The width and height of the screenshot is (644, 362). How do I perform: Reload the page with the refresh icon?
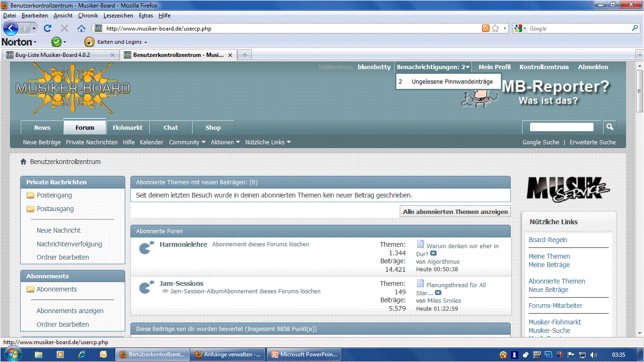click(48, 28)
